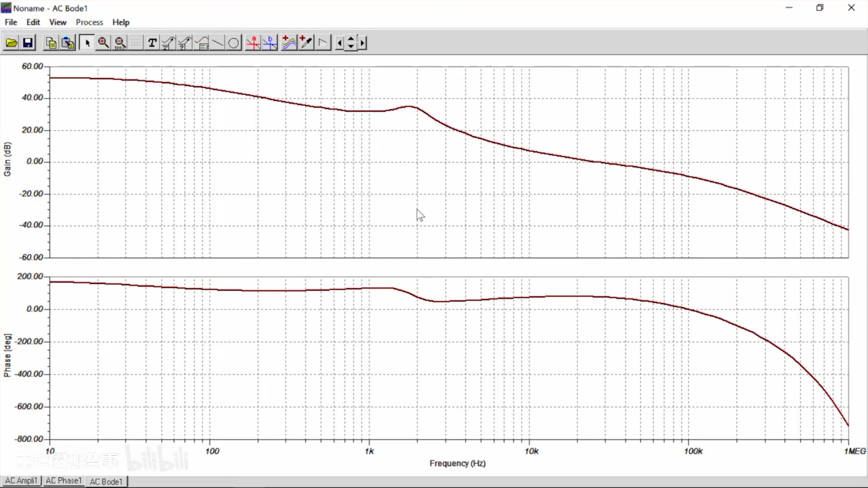Select the line drawing tool
This screenshot has width=868, height=488.
pos(217,43)
